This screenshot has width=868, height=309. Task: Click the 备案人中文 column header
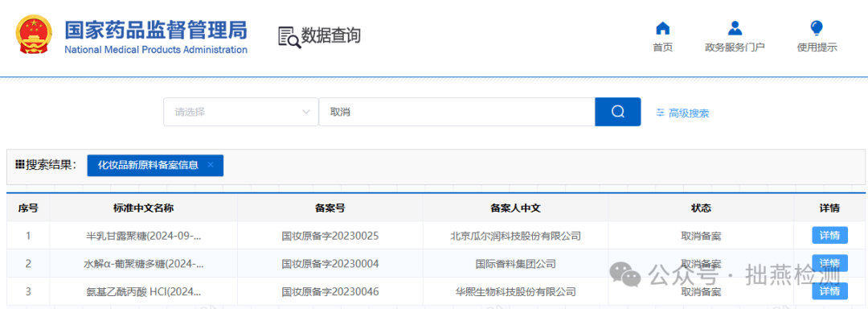click(515, 208)
